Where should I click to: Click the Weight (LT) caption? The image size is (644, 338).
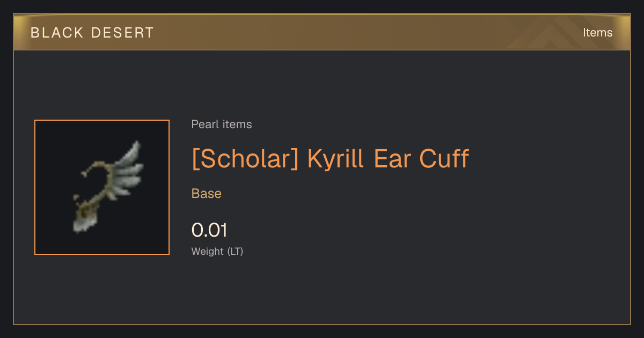click(217, 251)
